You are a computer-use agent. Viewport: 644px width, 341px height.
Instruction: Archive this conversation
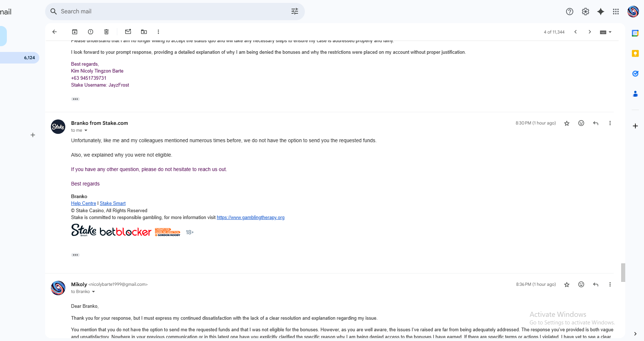click(75, 32)
